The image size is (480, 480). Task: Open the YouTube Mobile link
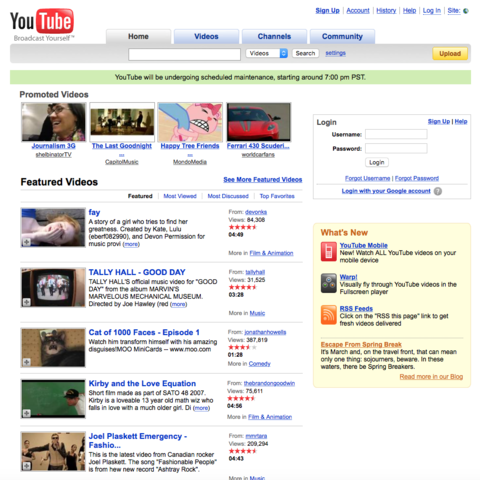click(363, 245)
